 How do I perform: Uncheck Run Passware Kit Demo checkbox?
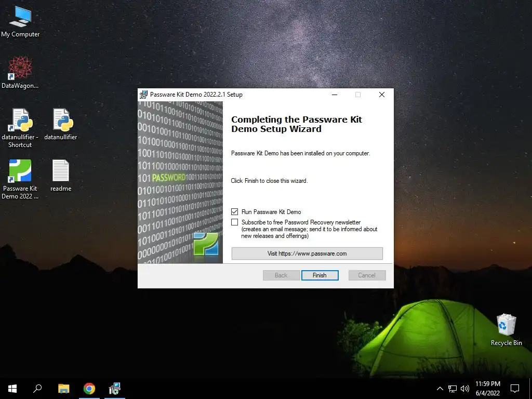[x=234, y=212]
